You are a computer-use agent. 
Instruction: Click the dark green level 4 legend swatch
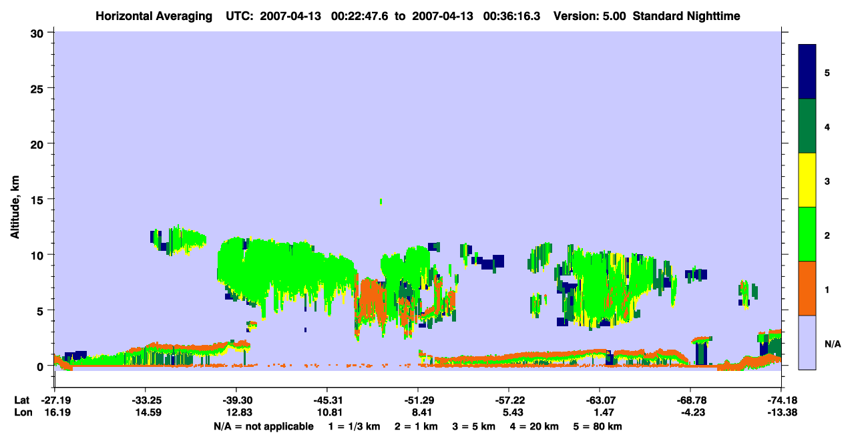807,126
